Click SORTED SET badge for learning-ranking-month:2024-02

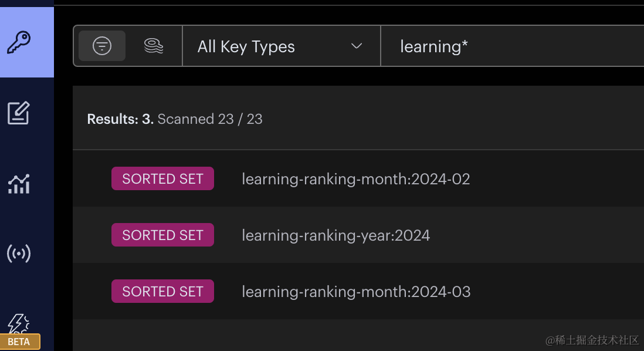tap(162, 179)
